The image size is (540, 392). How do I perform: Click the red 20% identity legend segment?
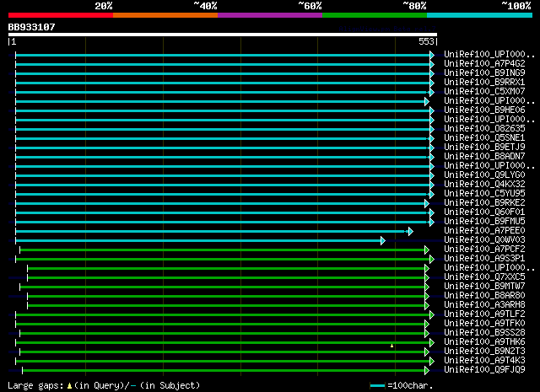pyautogui.click(x=61, y=15)
